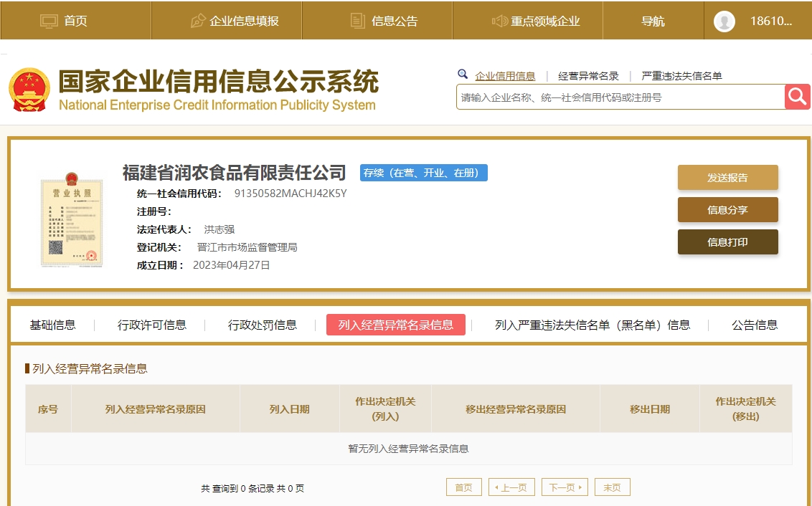The height and width of the screenshot is (506, 812).
Task: Open 企业信息填报 menu item
Action: tap(244, 22)
